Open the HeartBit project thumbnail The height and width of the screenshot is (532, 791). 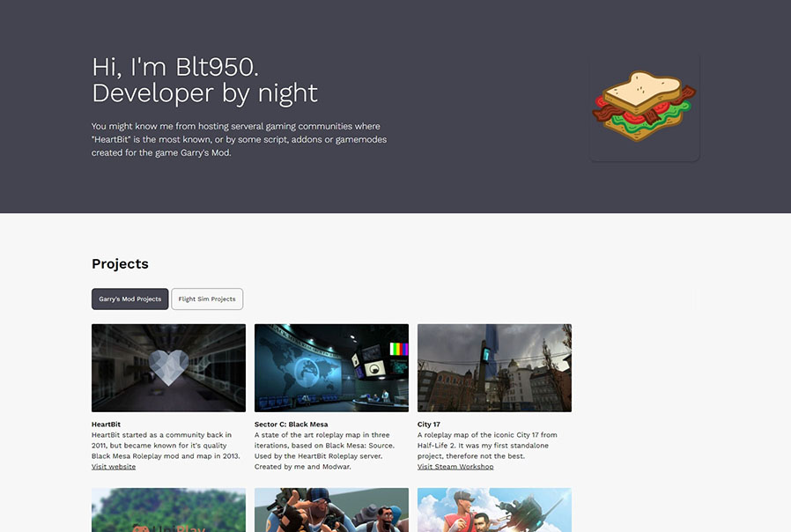(168, 367)
